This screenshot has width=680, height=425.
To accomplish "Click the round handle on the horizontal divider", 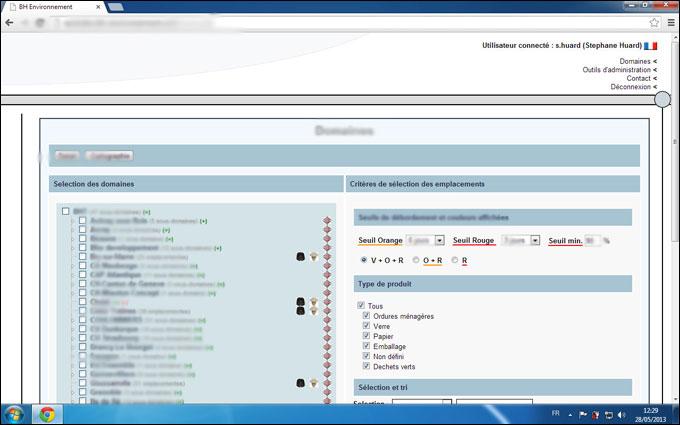I will (661, 99).
